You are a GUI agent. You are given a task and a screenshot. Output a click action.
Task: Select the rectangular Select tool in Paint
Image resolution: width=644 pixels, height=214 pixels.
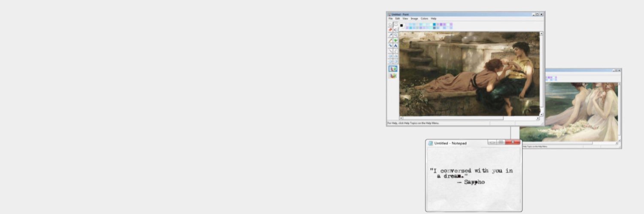tap(396, 24)
